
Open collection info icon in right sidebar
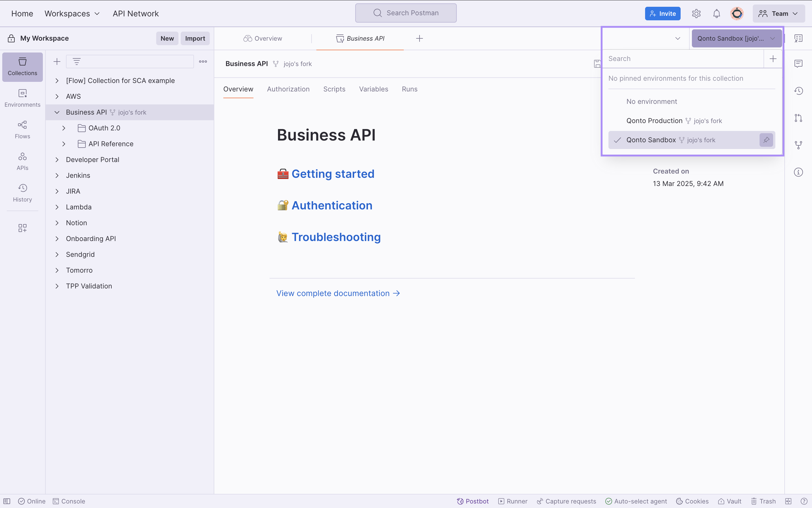click(798, 172)
